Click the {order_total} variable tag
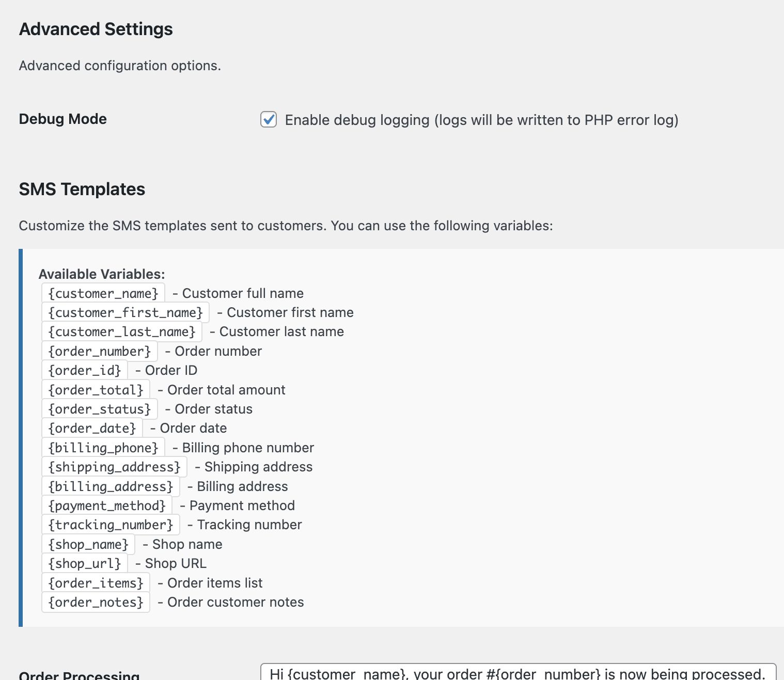The width and height of the screenshot is (784, 680). click(96, 390)
